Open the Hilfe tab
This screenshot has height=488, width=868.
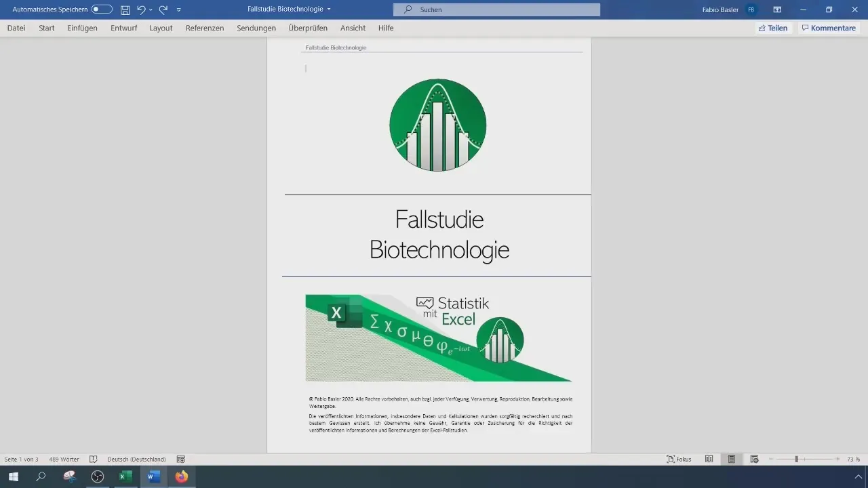point(386,28)
